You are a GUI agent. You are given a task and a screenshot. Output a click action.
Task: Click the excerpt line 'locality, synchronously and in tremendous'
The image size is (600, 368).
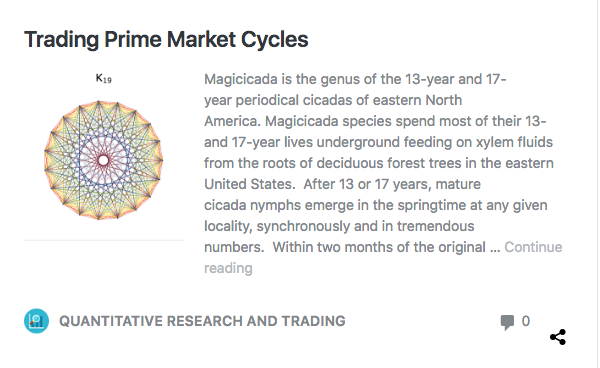point(339,226)
